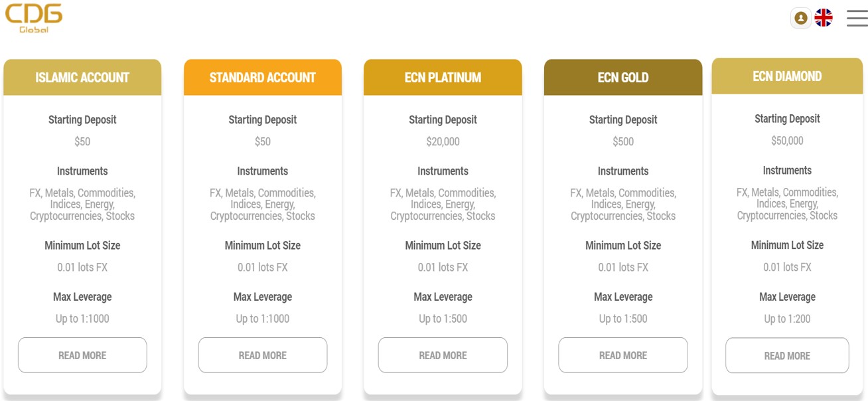
Task: Click Minimum Lot Size heading in Standard Account
Action: (263, 245)
